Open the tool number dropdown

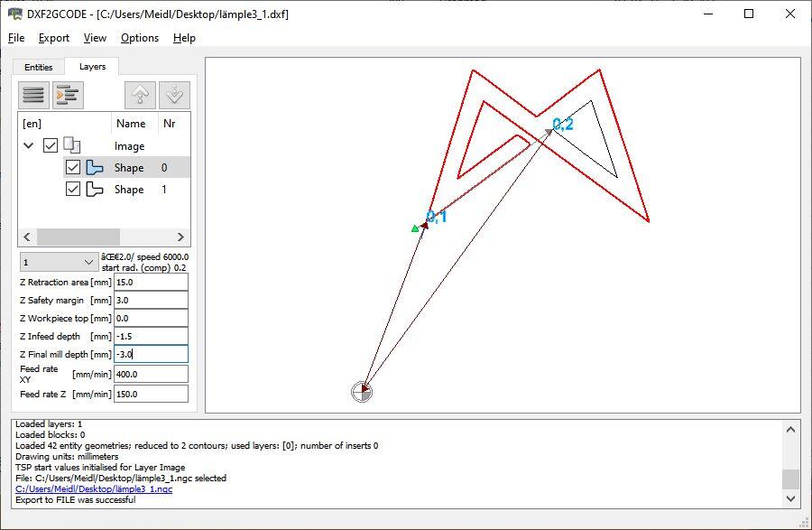tap(60, 262)
